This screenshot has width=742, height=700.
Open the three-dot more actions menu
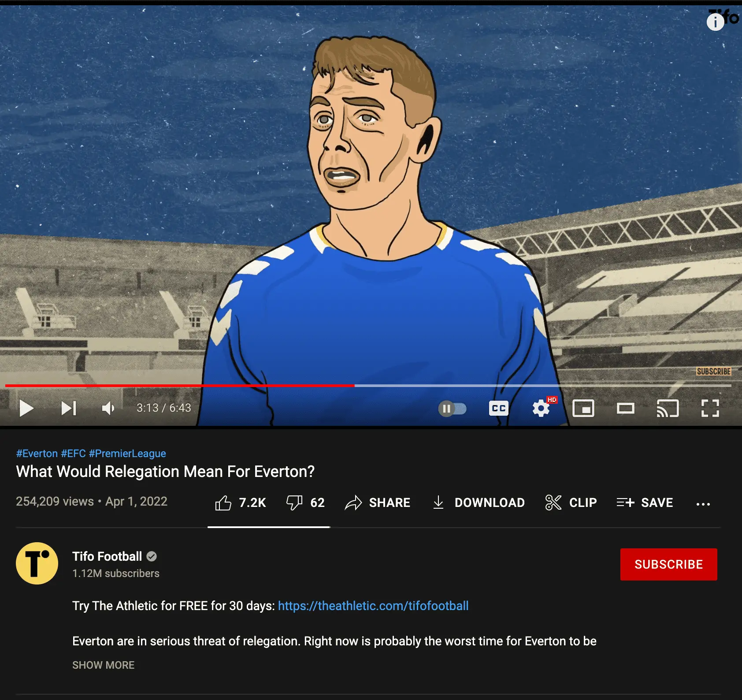(x=703, y=503)
